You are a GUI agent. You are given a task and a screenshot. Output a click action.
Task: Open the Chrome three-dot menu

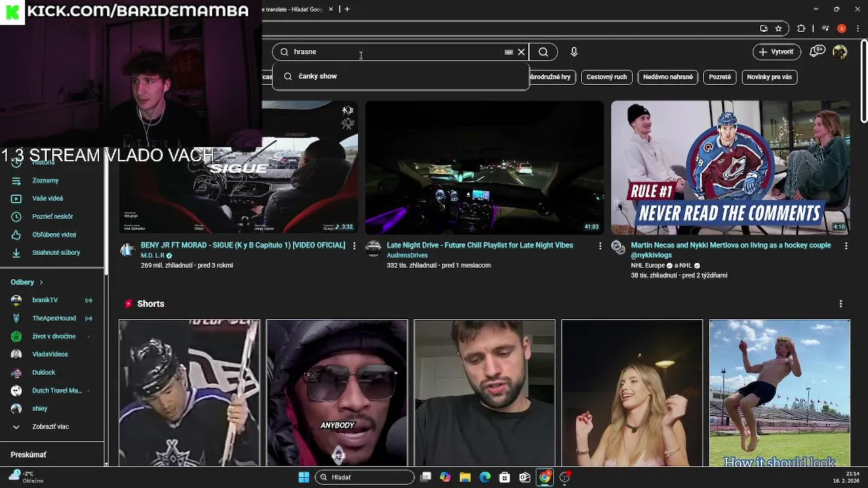click(859, 28)
